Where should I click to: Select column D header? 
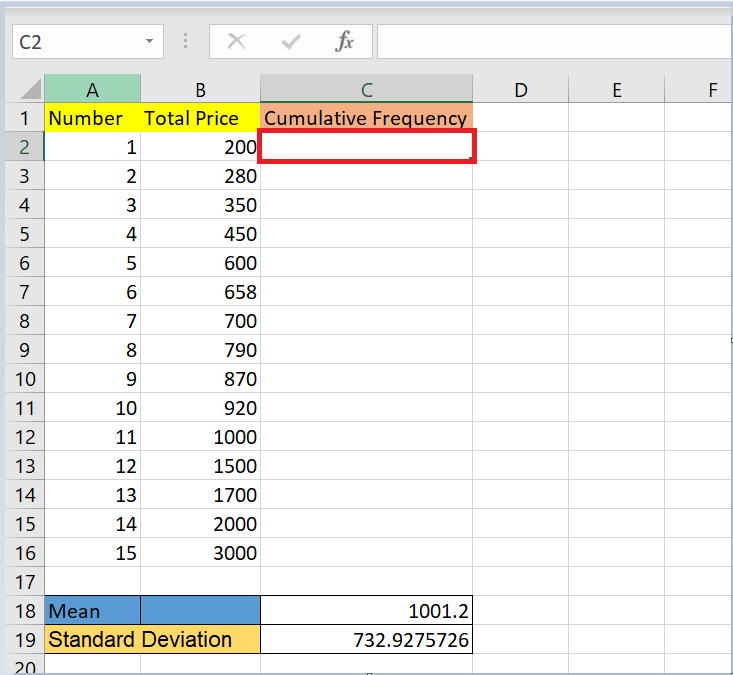pos(520,90)
